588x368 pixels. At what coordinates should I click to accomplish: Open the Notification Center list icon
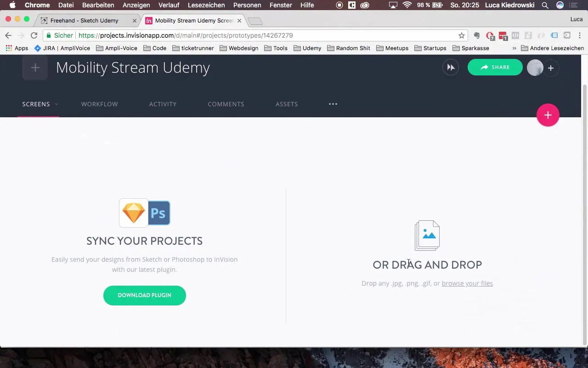coord(574,5)
